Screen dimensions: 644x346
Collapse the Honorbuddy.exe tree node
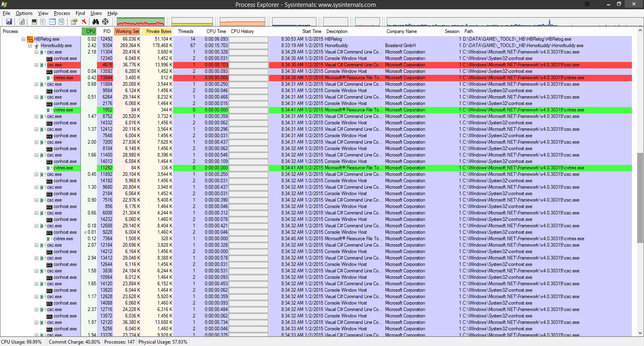click(x=30, y=45)
